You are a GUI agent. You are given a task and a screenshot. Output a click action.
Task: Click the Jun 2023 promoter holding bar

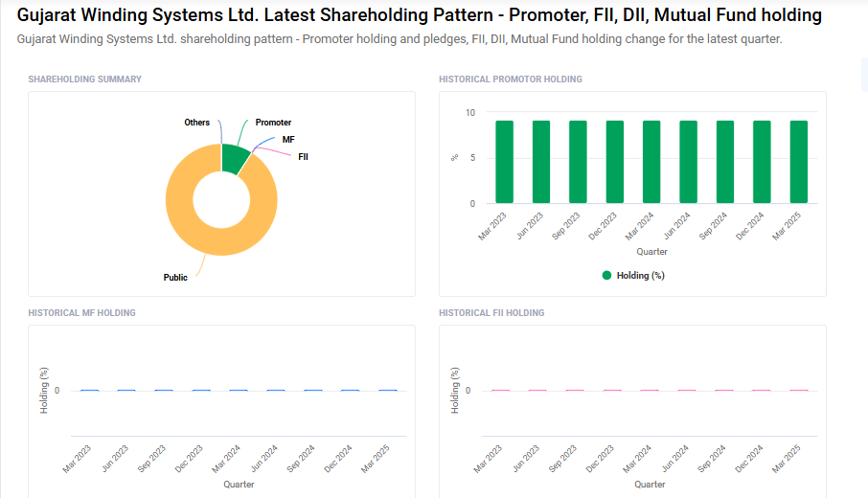coord(541,162)
